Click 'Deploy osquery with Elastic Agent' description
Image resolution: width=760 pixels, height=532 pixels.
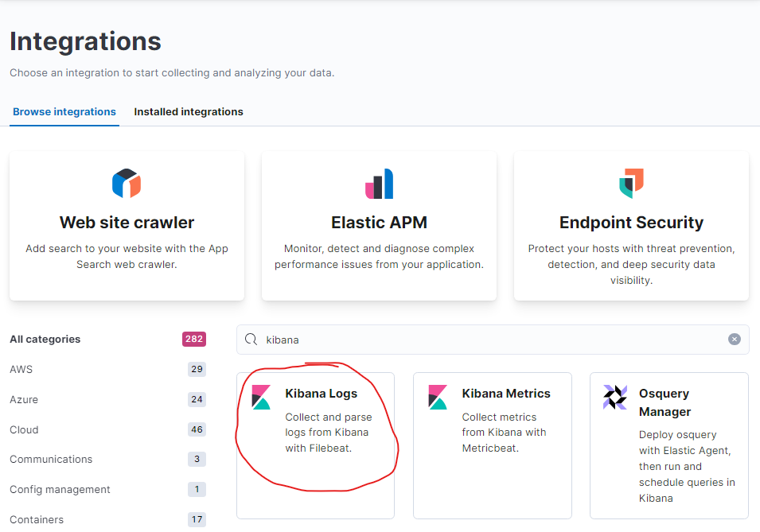[687, 466]
